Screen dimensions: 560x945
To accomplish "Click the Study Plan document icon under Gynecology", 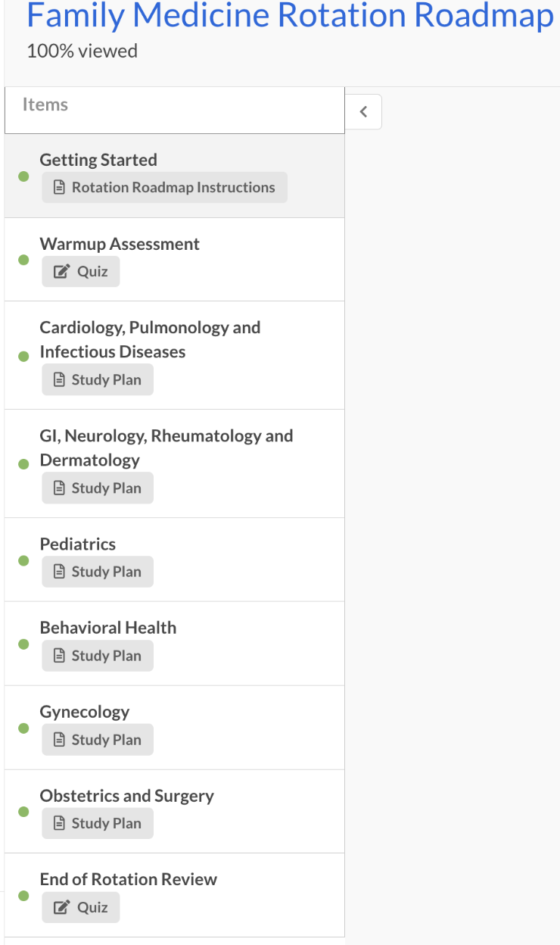I will tap(59, 740).
